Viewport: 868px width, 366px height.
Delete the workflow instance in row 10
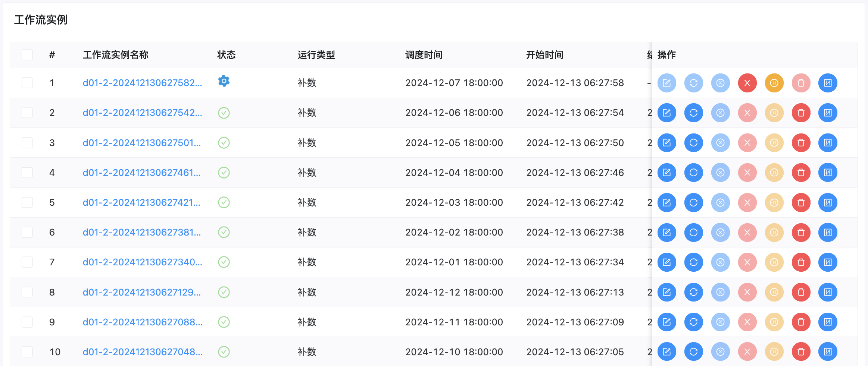801,352
